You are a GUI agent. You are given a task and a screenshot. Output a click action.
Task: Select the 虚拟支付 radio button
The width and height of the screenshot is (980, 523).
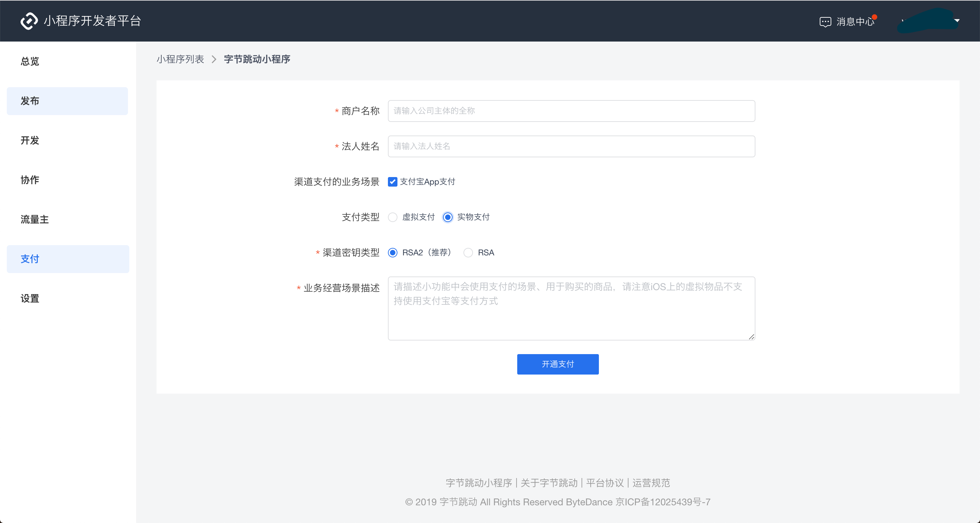pos(392,217)
